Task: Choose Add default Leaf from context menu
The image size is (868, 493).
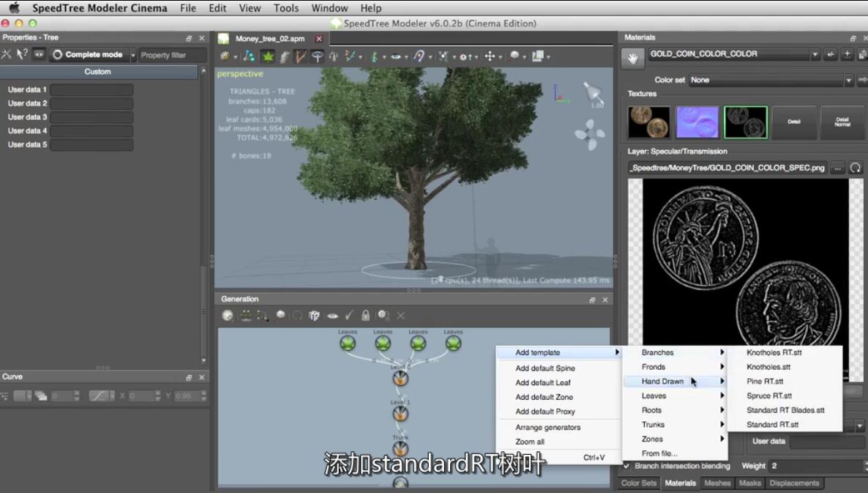Action: [x=558, y=382]
